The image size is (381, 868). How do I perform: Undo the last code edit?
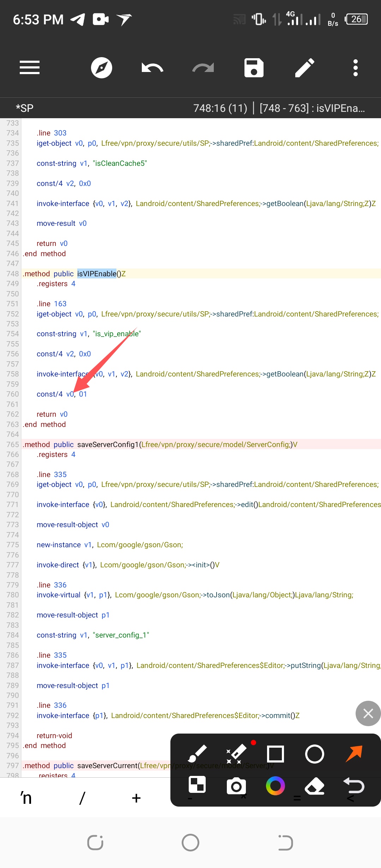tap(152, 67)
